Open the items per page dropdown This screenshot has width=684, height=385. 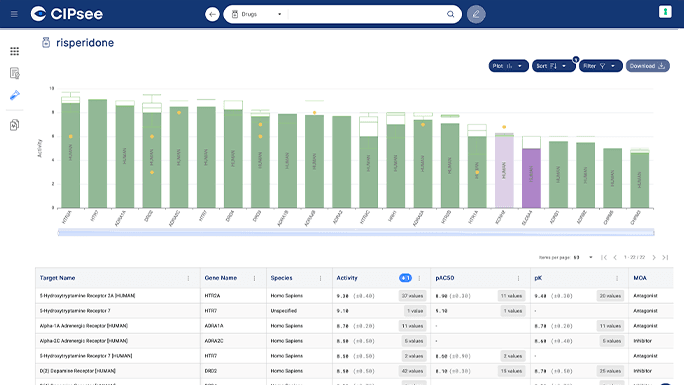[x=583, y=258]
